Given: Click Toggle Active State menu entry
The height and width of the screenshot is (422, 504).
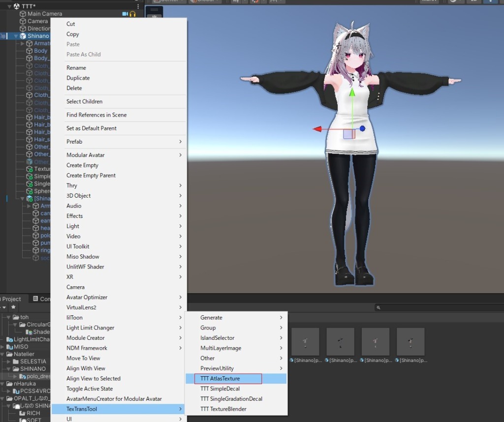Looking at the screenshot, I should point(119,389).
